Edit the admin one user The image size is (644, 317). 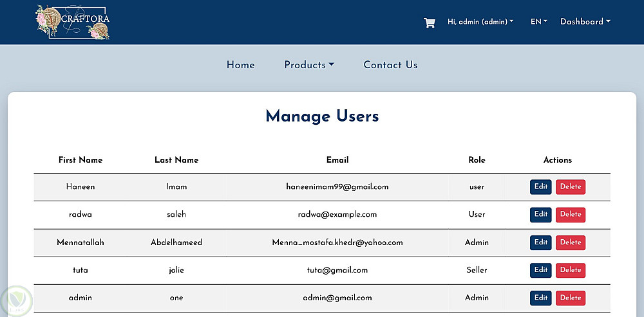(540, 298)
